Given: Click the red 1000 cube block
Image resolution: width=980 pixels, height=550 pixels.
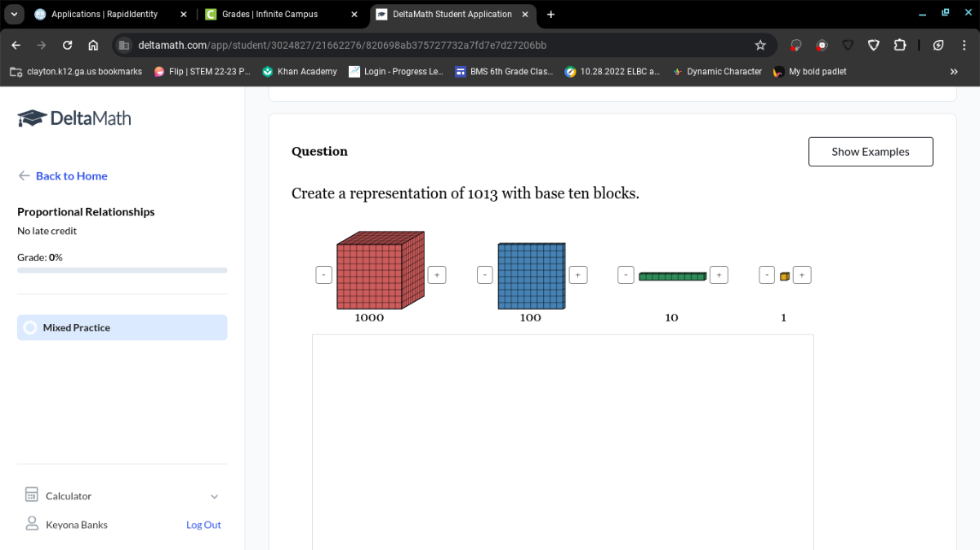Looking at the screenshot, I should [380, 271].
